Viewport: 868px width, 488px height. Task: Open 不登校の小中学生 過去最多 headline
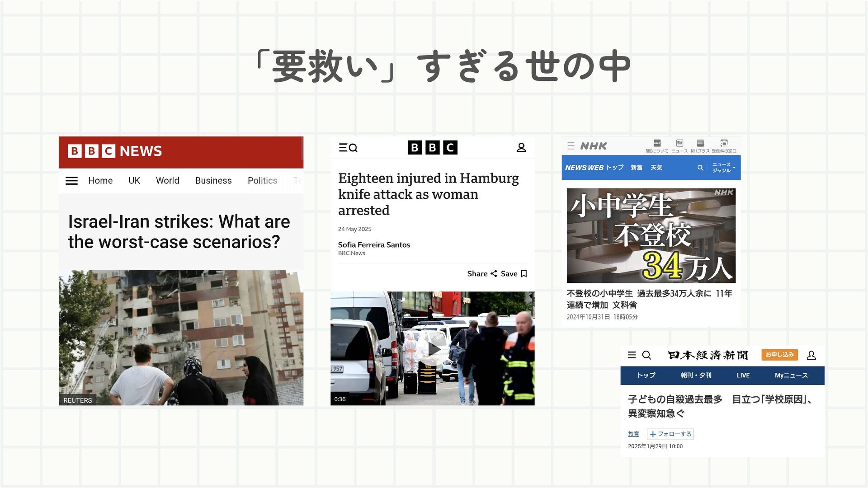(650, 299)
